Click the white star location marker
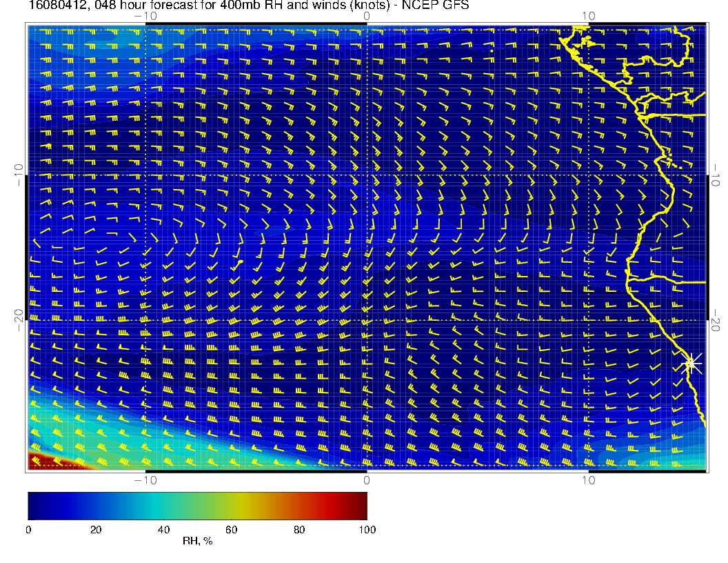 click(691, 363)
